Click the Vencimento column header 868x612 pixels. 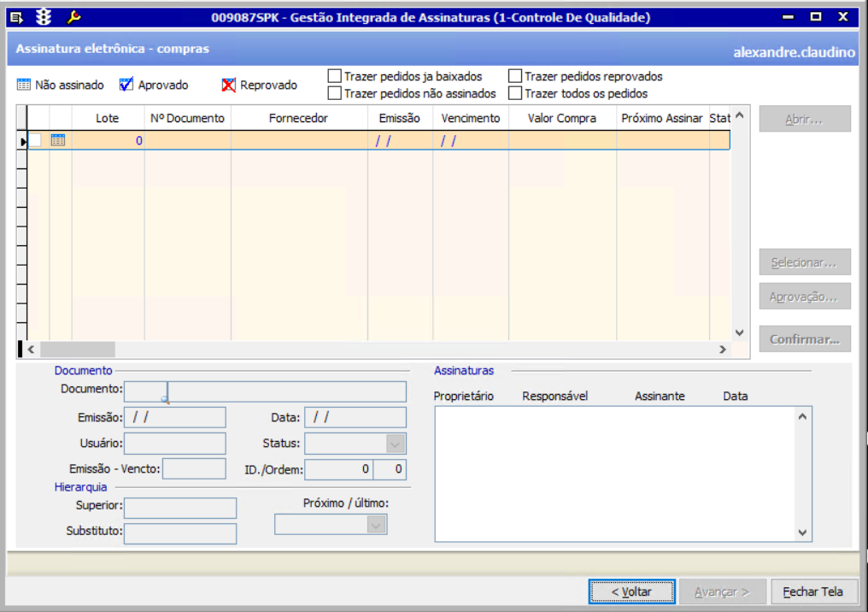(x=471, y=118)
